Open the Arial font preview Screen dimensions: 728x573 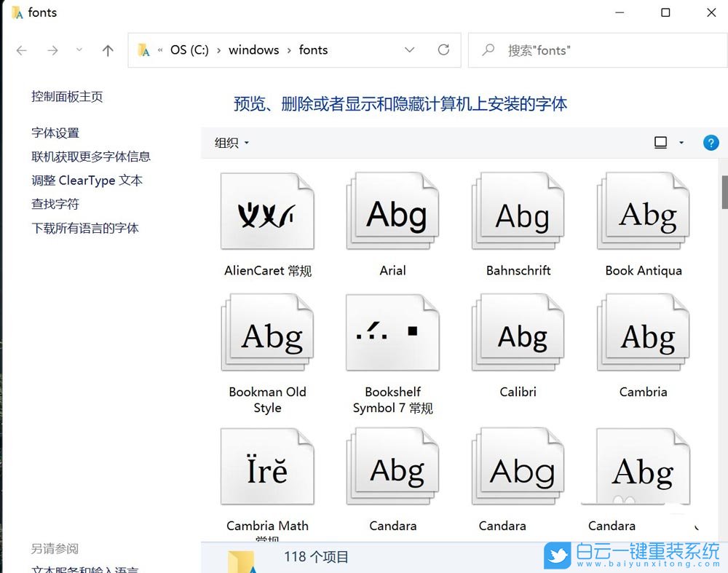(392, 211)
